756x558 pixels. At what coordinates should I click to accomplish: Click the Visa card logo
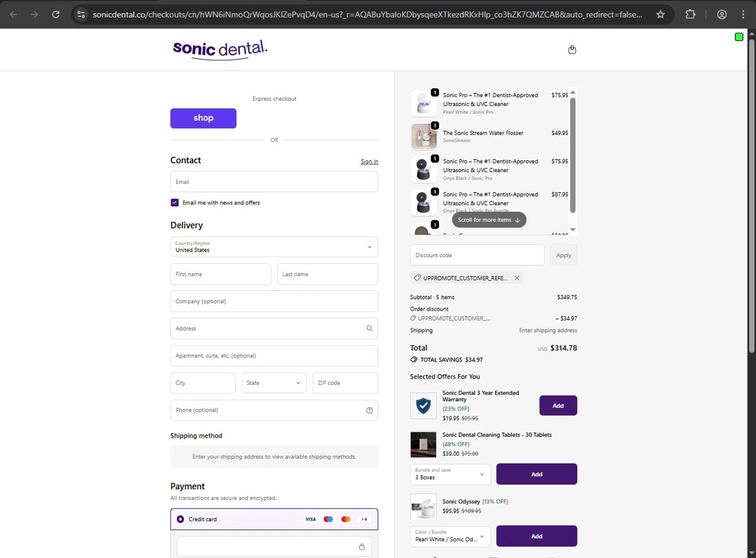point(310,519)
